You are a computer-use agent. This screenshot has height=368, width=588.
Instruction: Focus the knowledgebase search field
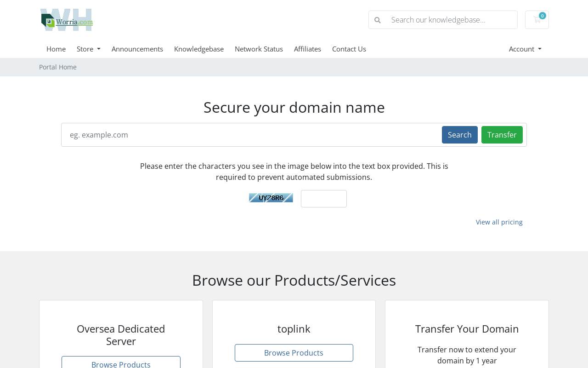(x=452, y=20)
